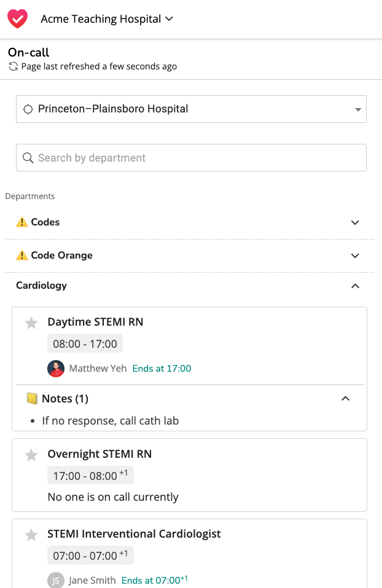Image resolution: width=382 pixels, height=588 pixels.
Task: Click Matthew Yeh's profile avatar
Action: (x=56, y=368)
